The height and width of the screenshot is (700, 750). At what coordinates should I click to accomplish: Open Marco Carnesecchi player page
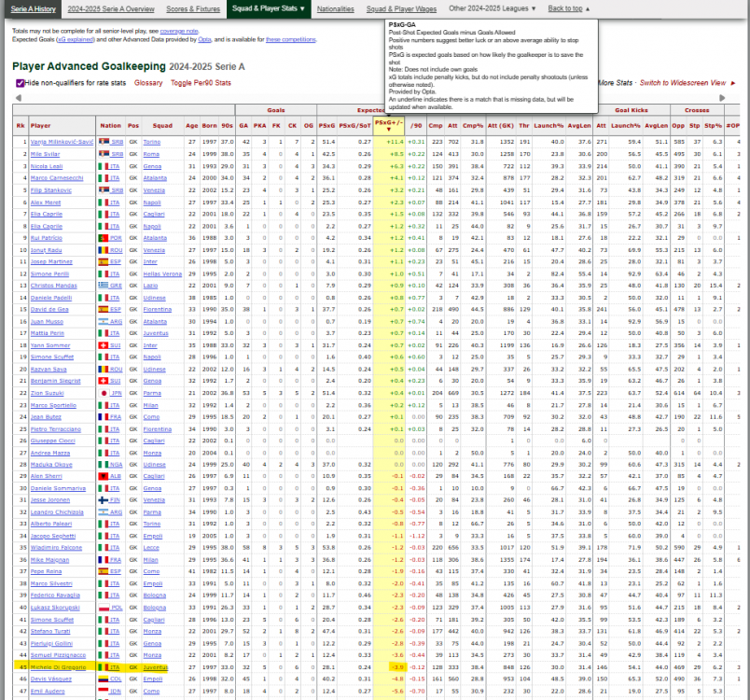(x=57, y=178)
